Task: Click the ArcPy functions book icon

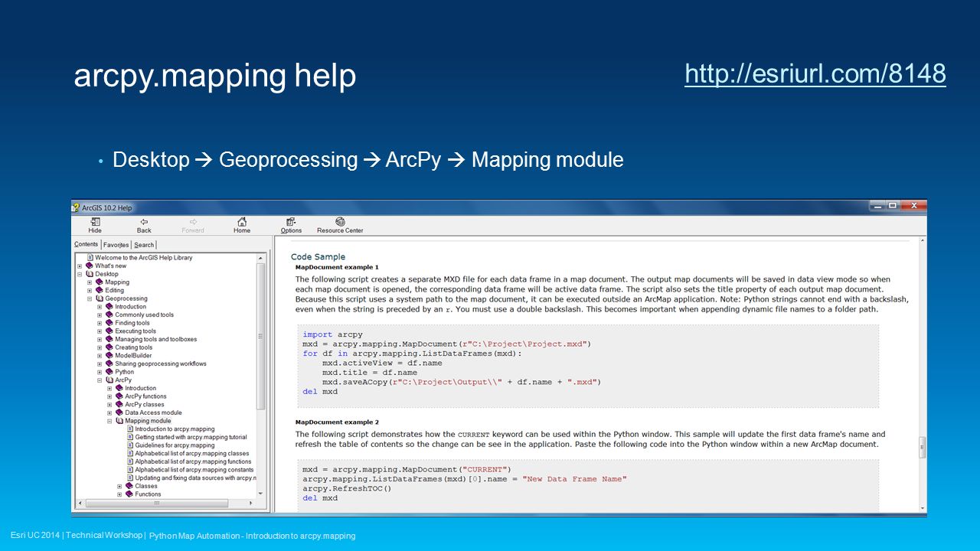Action: 119,396
